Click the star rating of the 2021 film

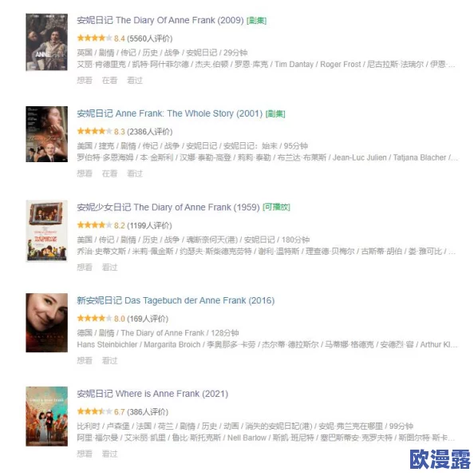[x=94, y=411]
